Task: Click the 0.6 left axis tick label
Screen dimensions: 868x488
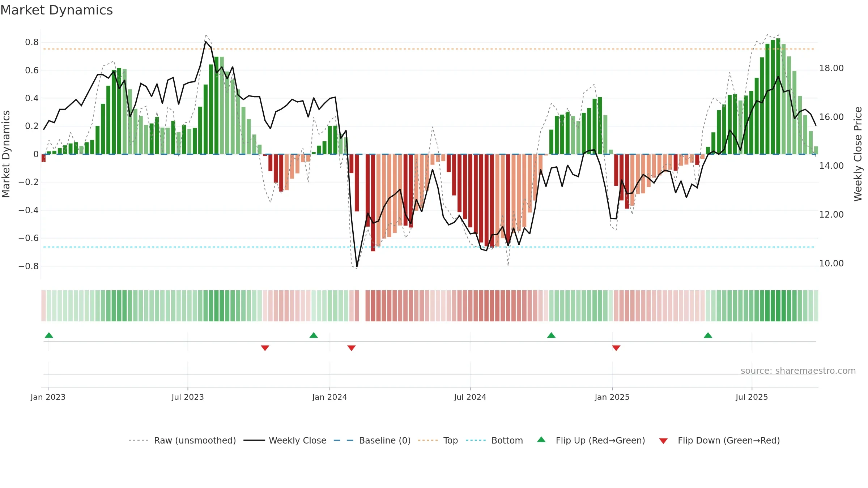Action: (x=32, y=70)
